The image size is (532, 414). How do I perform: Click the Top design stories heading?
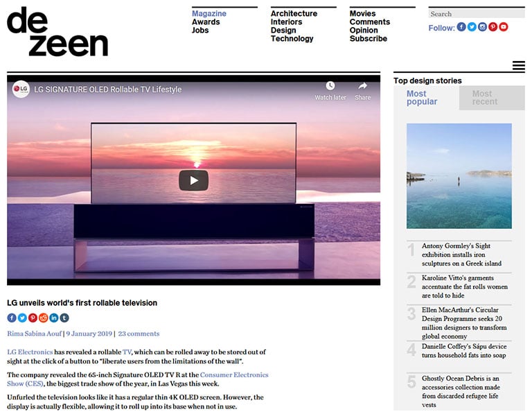coord(427,80)
